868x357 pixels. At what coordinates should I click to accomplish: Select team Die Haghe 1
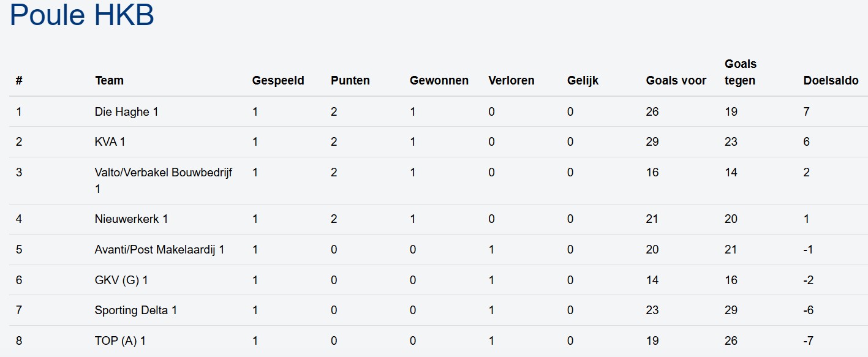click(126, 111)
